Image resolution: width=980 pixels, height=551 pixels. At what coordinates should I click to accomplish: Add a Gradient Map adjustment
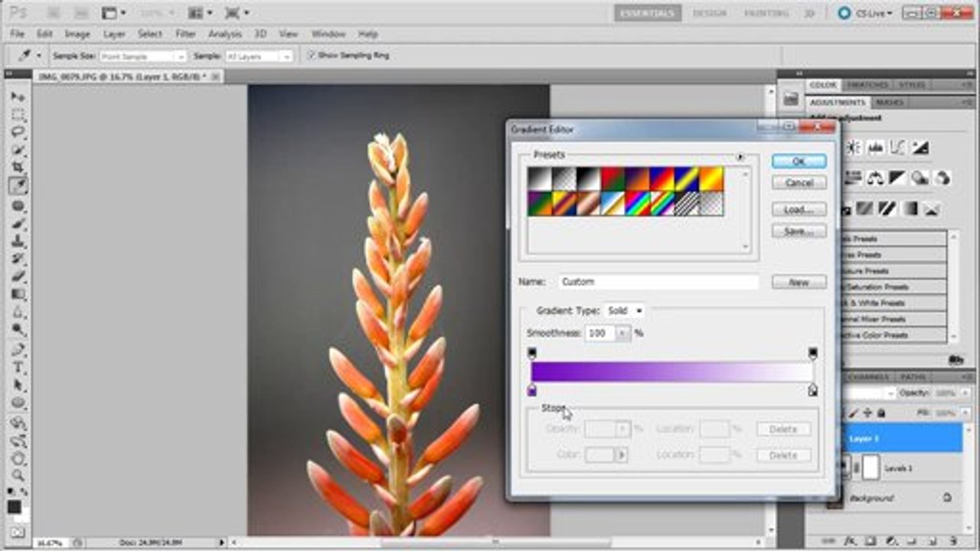tap(910, 207)
